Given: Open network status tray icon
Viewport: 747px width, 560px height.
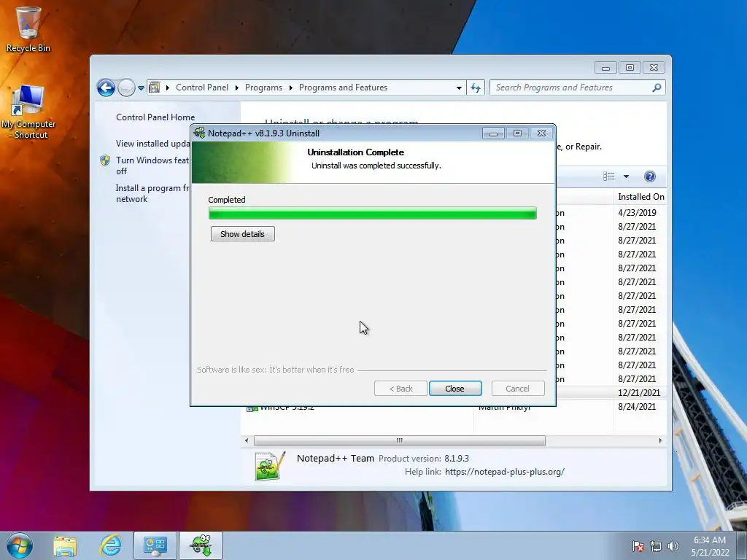Looking at the screenshot, I should pyautogui.click(x=656, y=546).
